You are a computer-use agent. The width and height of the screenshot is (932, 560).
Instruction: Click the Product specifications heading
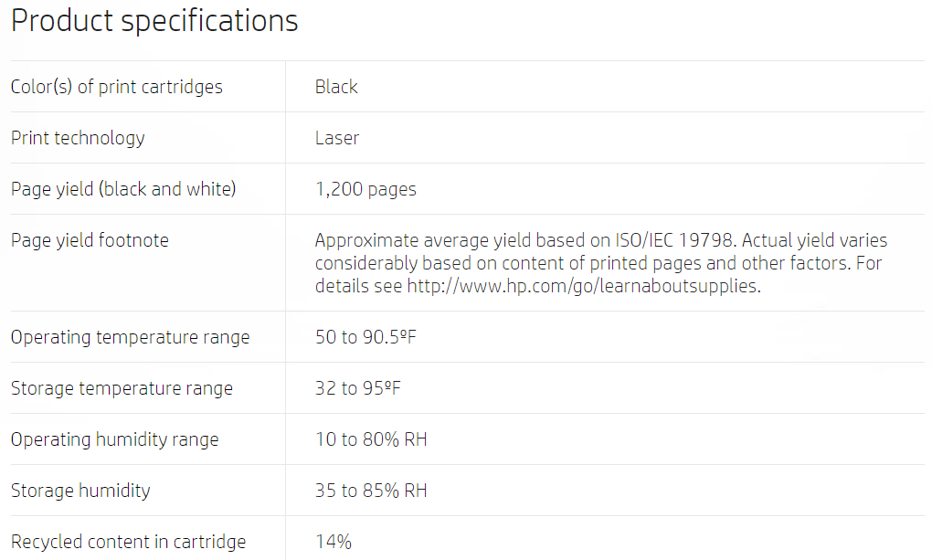pyautogui.click(x=154, y=22)
